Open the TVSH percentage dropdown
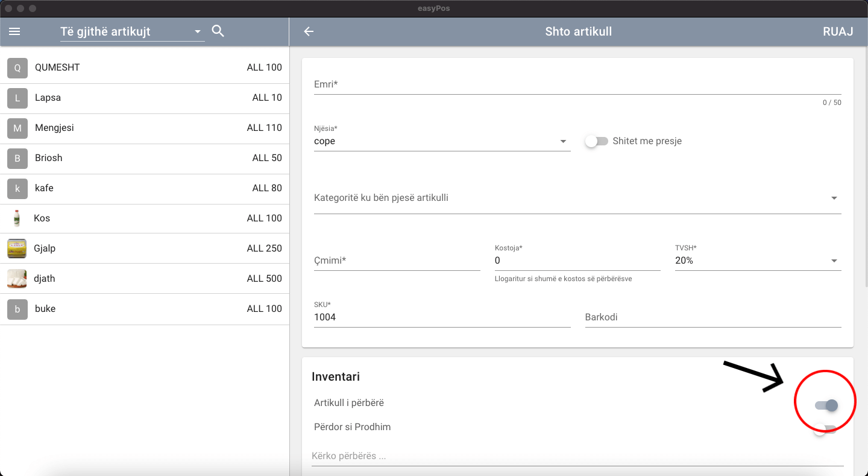The image size is (868, 476). pyautogui.click(x=757, y=261)
